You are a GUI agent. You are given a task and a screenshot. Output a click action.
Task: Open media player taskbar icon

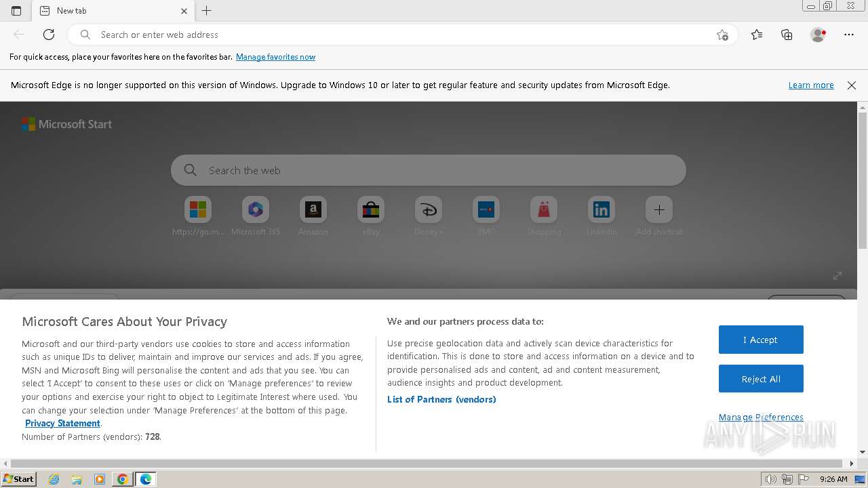[x=100, y=479]
